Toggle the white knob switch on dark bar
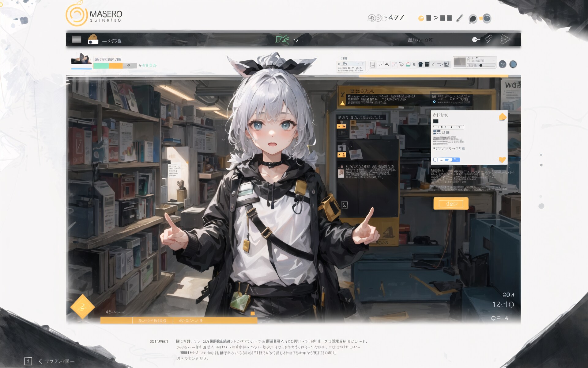 click(x=476, y=39)
